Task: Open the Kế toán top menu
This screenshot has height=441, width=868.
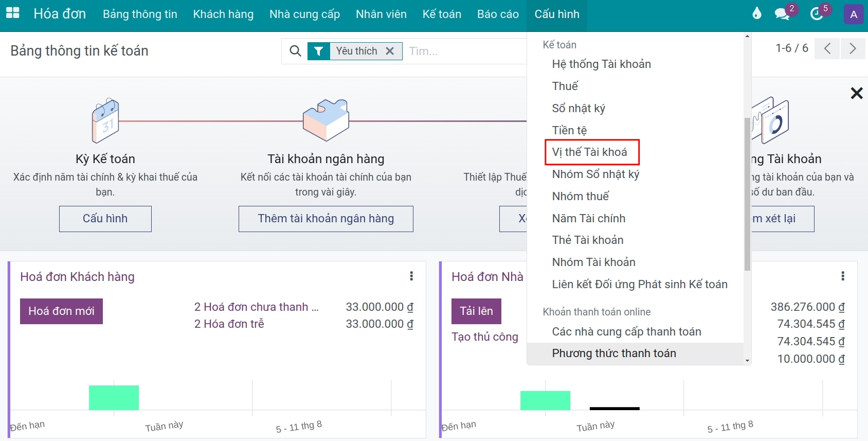Action: pos(442,14)
